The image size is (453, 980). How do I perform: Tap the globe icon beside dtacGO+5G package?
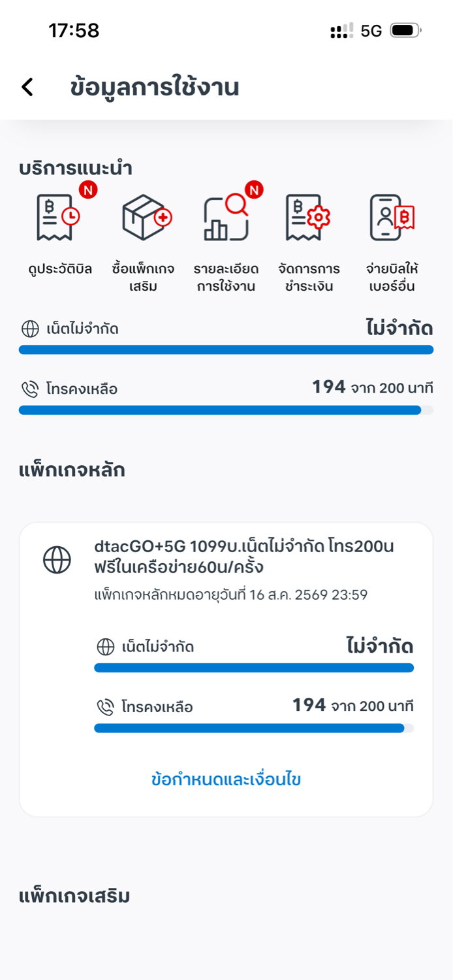[x=57, y=560]
